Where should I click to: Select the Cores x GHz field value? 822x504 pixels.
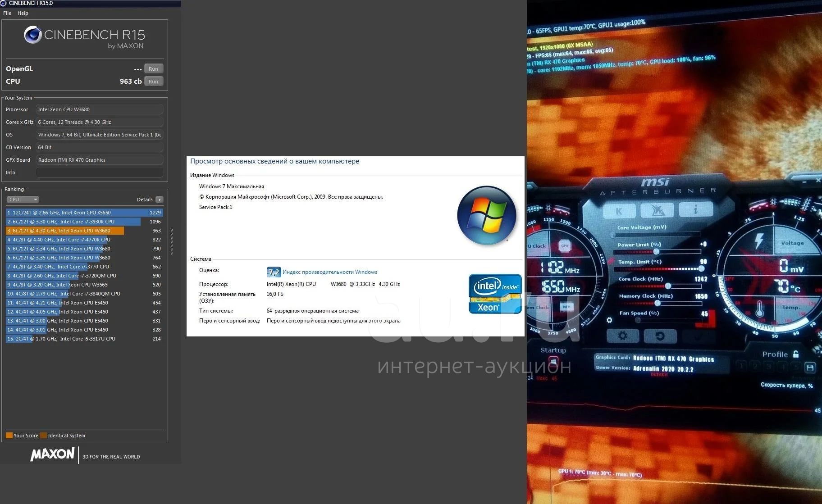pos(100,122)
